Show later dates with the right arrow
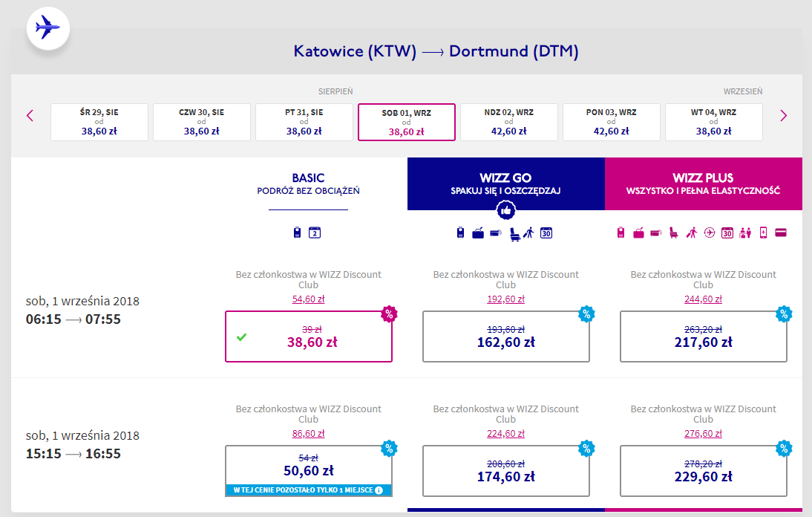This screenshot has height=517, width=812. coord(783,115)
